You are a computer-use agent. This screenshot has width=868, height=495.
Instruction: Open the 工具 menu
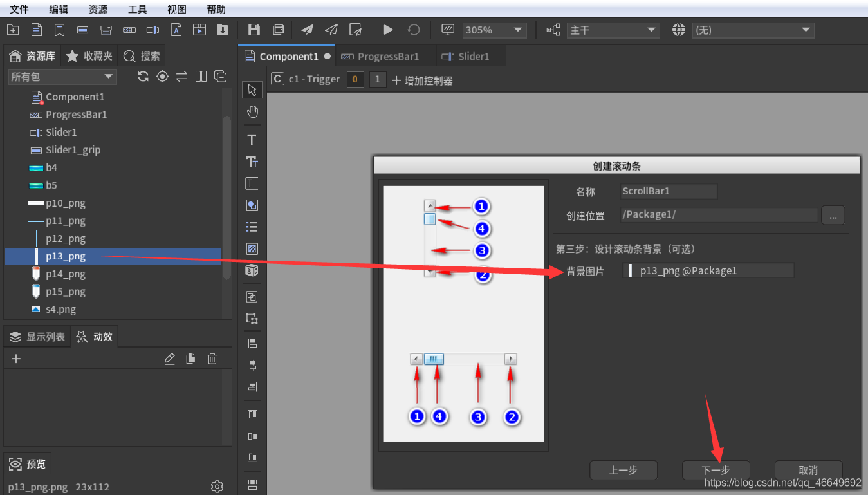tap(138, 9)
